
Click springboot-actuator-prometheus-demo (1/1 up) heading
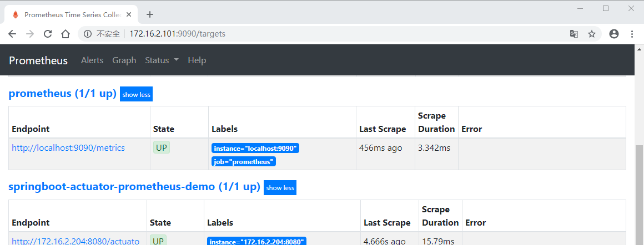tap(134, 187)
